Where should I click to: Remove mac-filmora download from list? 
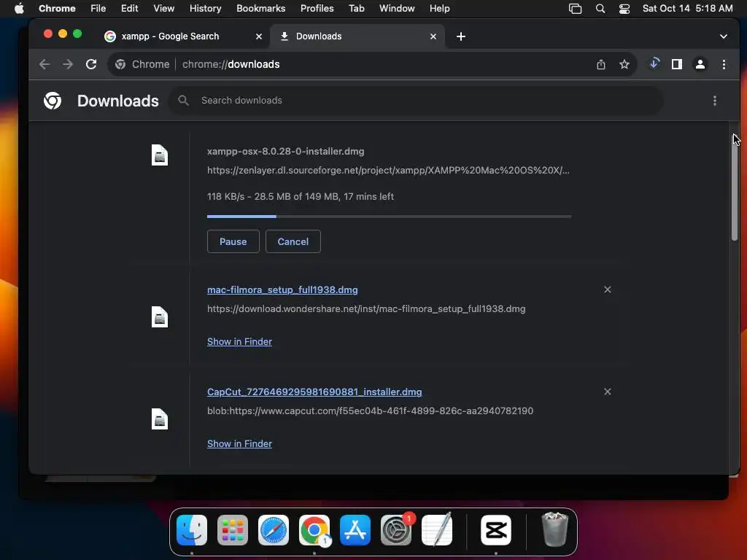pyautogui.click(x=608, y=289)
